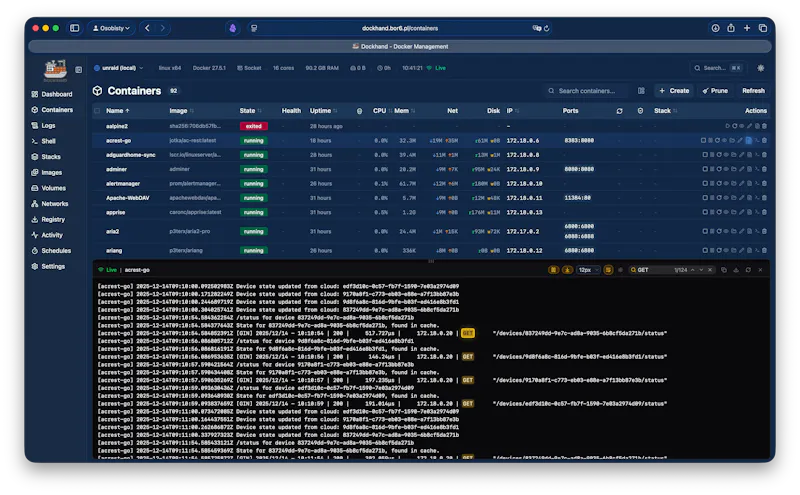Screen dimensions: 800x495
Task: Click the Settings gear icon in sidebar
Action: (x=35, y=266)
